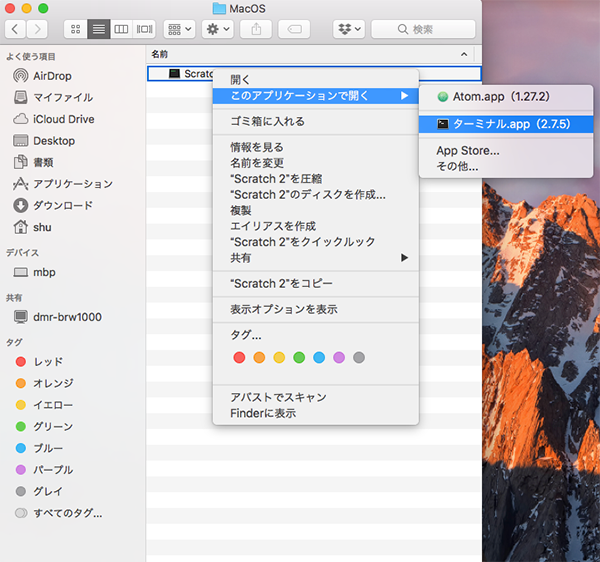Apply yellow tag color in context menu
Screen dimensions: 600x562
tap(279, 358)
